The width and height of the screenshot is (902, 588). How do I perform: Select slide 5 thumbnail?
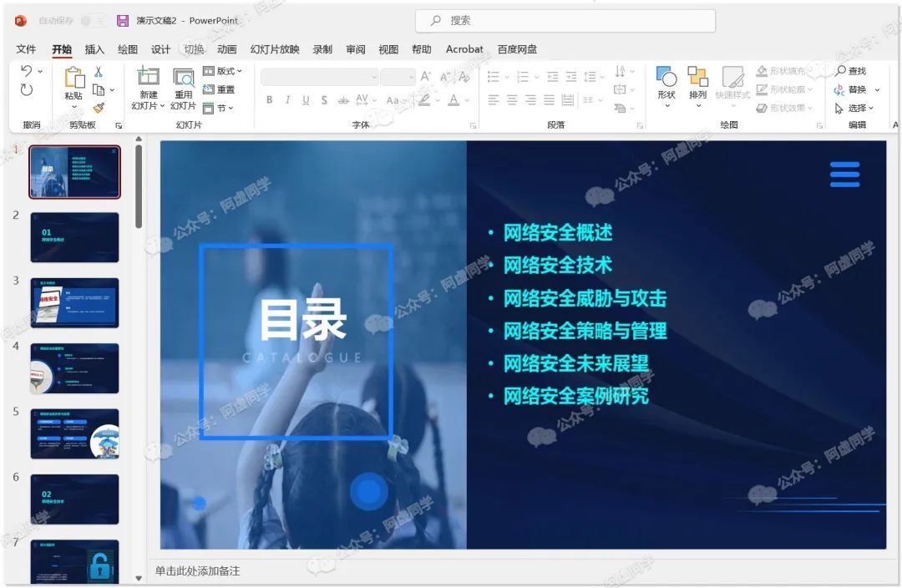(75, 433)
